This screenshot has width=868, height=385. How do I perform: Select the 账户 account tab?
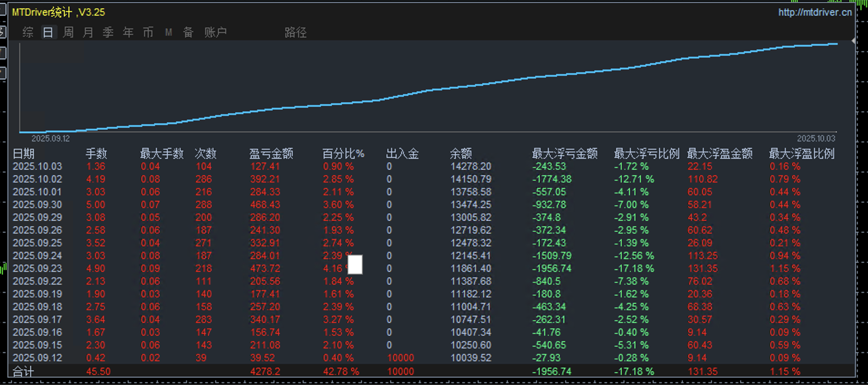[x=216, y=32]
